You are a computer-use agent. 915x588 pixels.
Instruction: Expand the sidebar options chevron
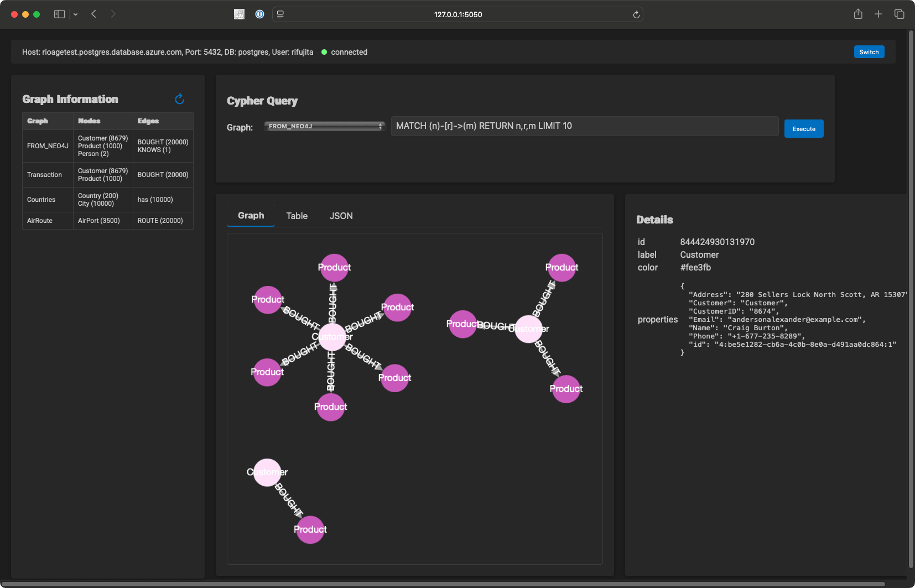[76, 14]
